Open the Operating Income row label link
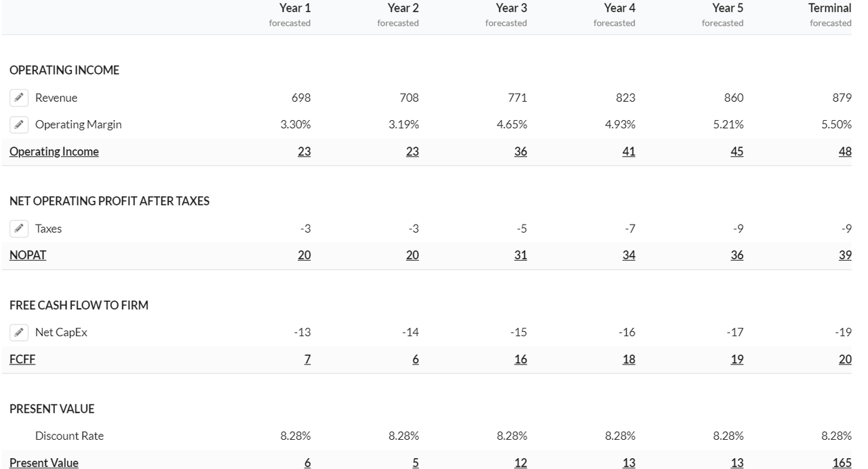 click(54, 152)
